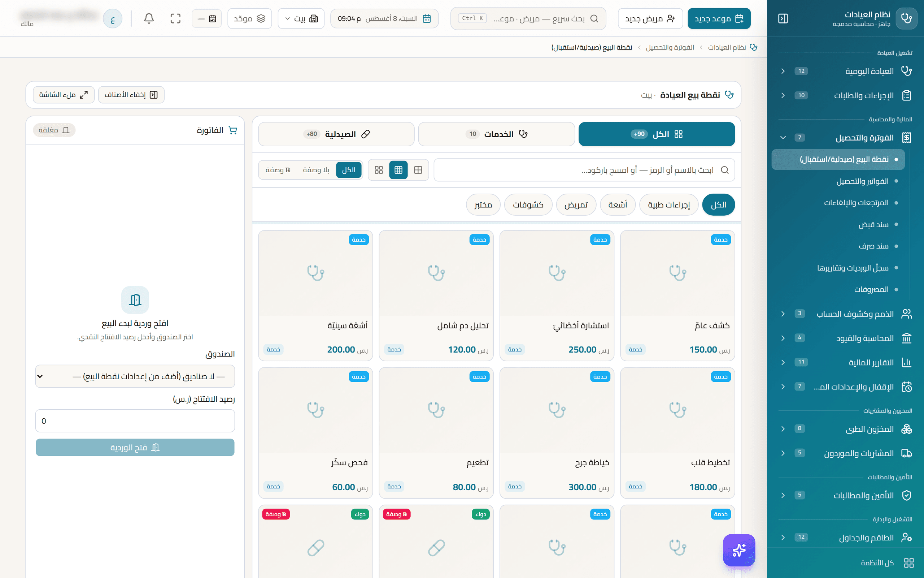
Task: Collapse الفوترة والتحصيل sidebar section
Action: coord(845,138)
